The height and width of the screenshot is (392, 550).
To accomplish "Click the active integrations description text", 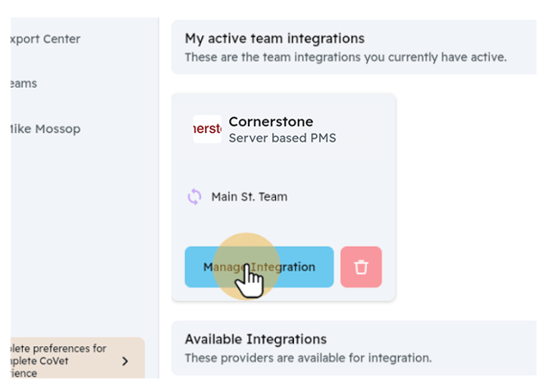I will click(x=346, y=57).
